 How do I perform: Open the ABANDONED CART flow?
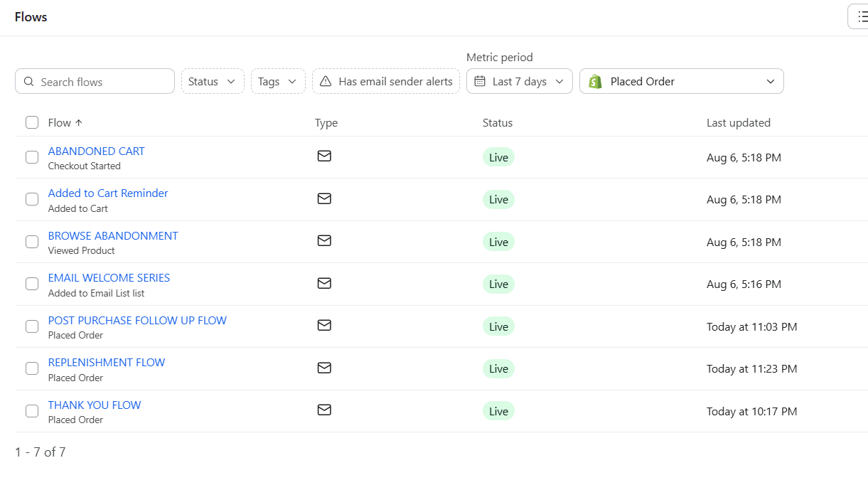[96, 151]
